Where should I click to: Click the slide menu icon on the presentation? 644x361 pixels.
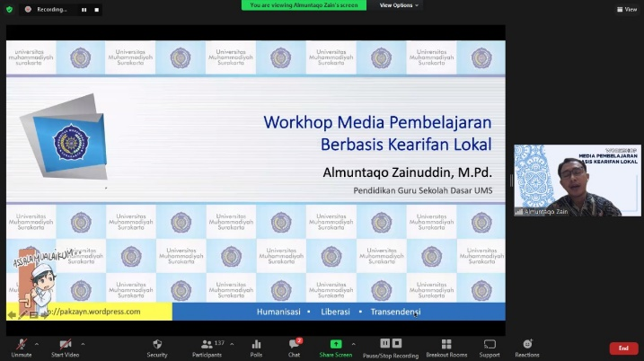pyautogui.click(x=33, y=315)
